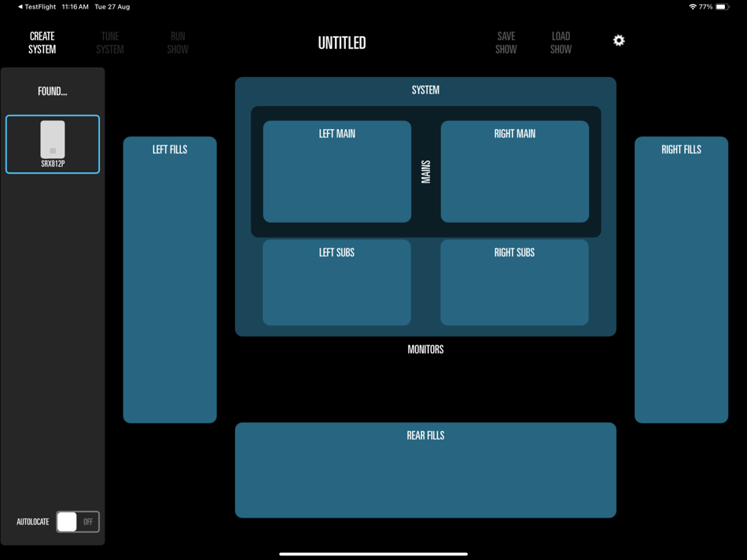Switch to the Run Show tab
The image size is (747, 560).
tap(177, 42)
